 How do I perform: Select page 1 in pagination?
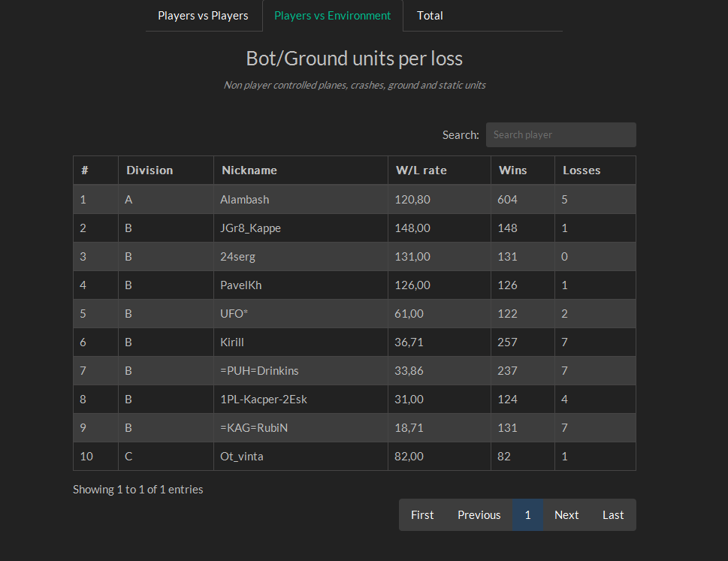(x=527, y=515)
